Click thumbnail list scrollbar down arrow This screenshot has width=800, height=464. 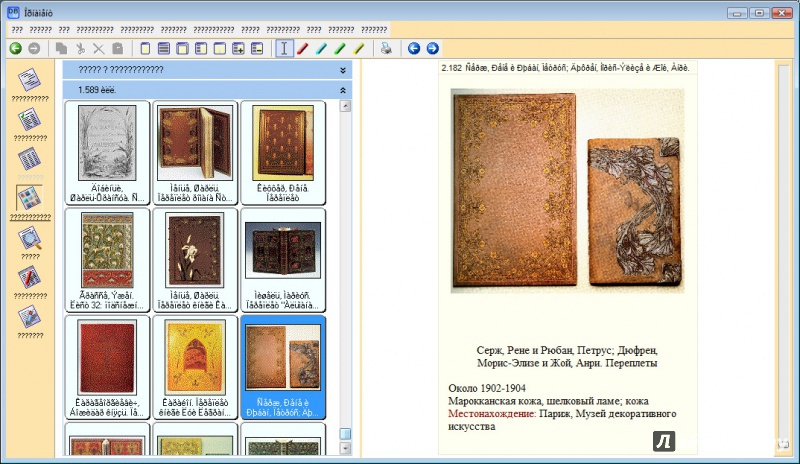[345, 448]
